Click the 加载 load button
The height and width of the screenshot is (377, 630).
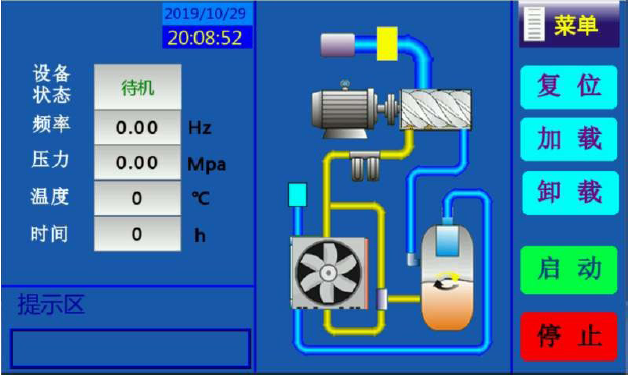569,139
